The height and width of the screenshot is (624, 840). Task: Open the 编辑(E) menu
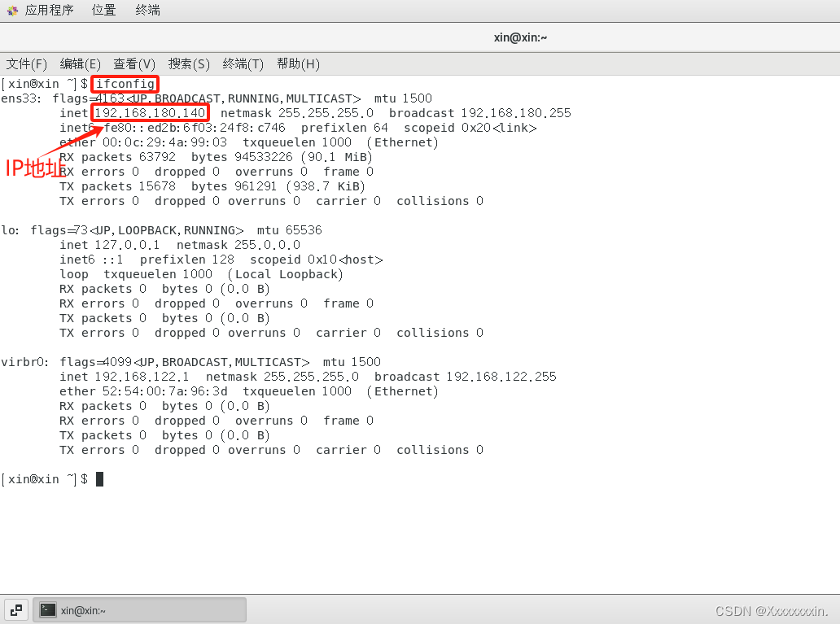pos(81,64)
